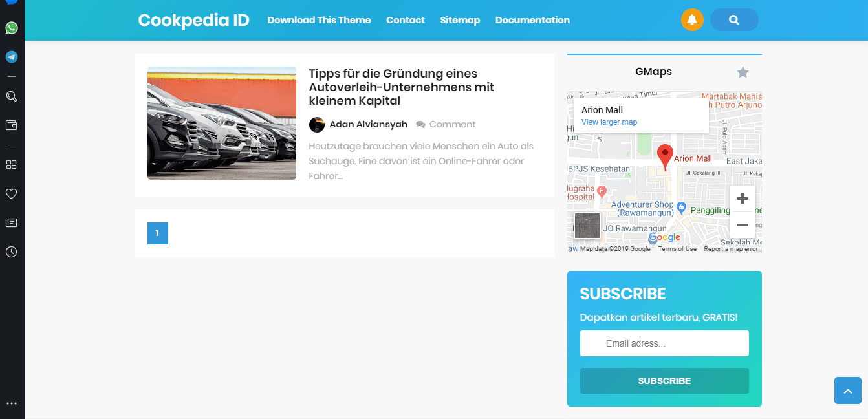868x419 pixels.
Task: Click the 'GMaps' widget heading
Action: 654,72
